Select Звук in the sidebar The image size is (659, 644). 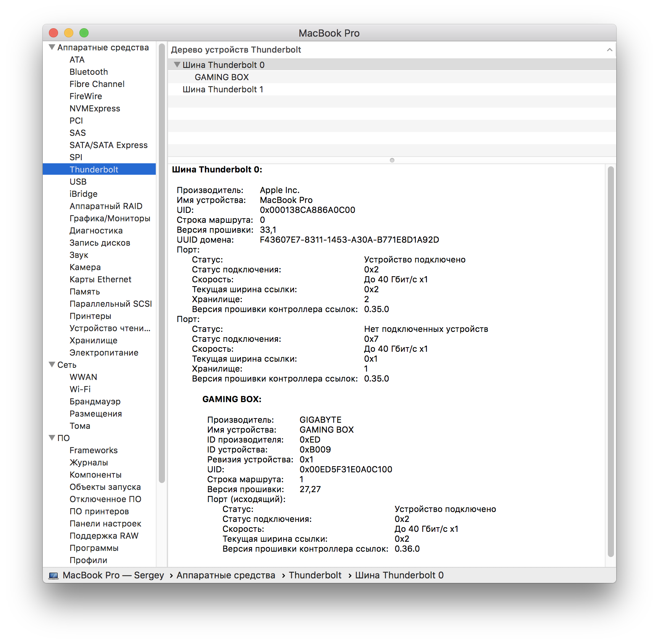coord(79,255)
